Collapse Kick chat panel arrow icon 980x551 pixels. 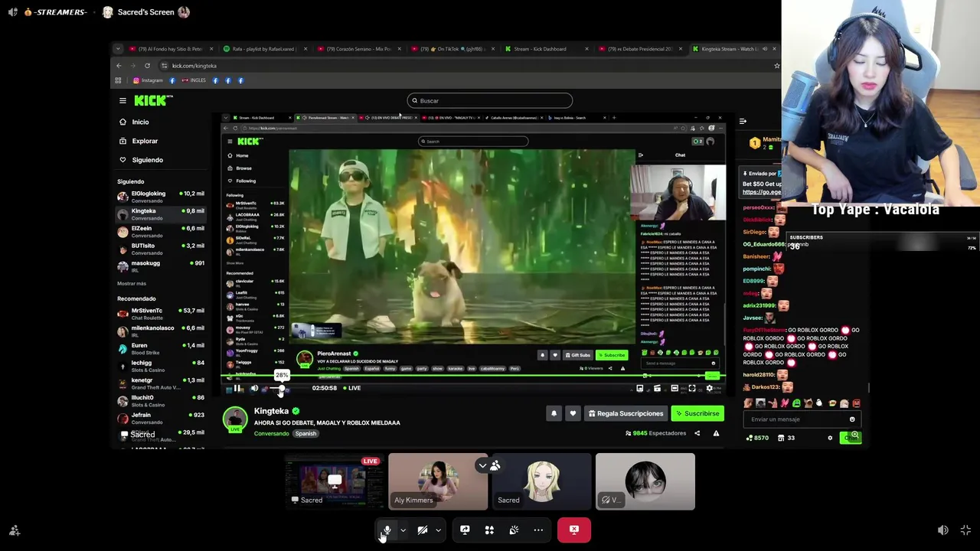(743, 121)
